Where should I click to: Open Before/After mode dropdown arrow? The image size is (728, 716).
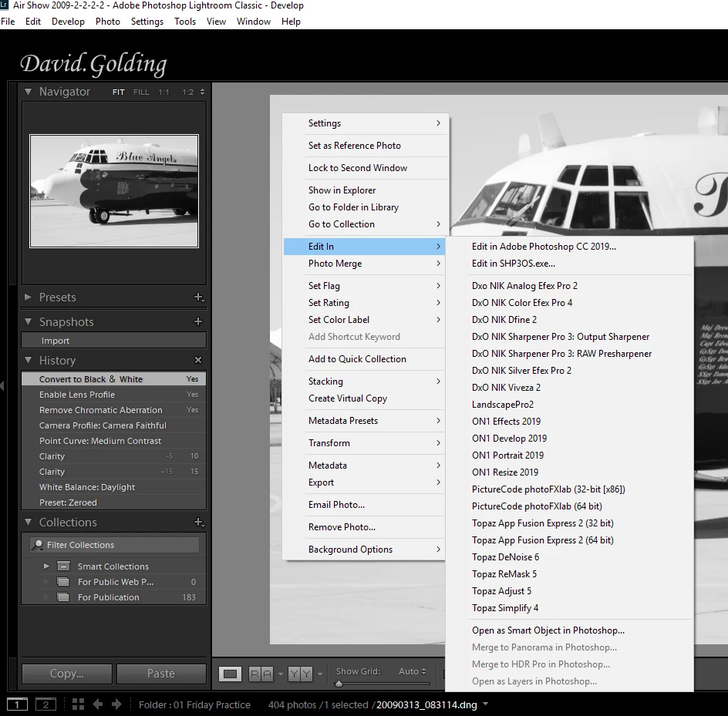[x=320, y=674]
